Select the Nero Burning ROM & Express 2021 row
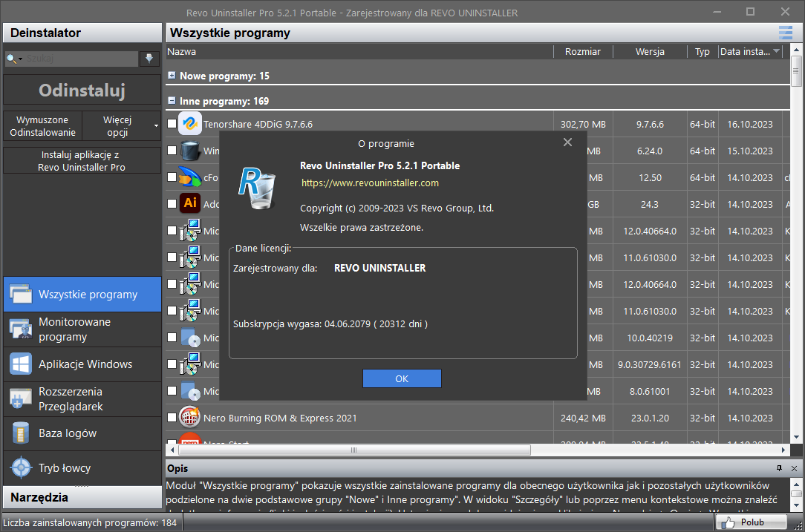Viewport: 805px width, 532px height. (x=478, y=418)
